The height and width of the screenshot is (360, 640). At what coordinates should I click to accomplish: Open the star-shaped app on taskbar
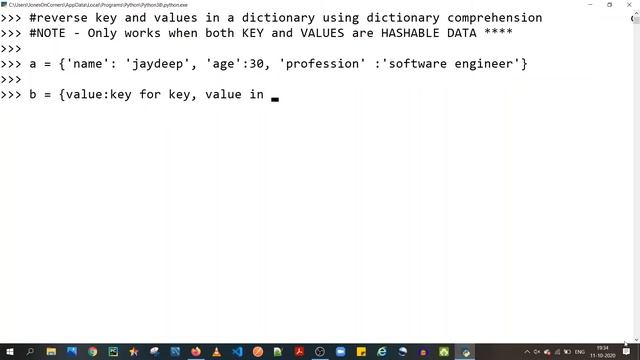(x=133, y=351)
